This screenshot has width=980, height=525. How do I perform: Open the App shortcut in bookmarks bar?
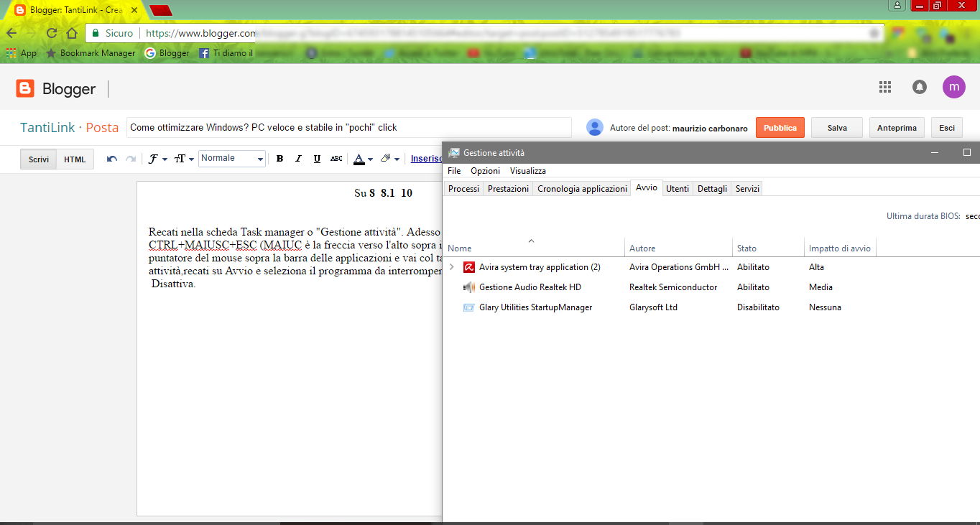[22, 53]
